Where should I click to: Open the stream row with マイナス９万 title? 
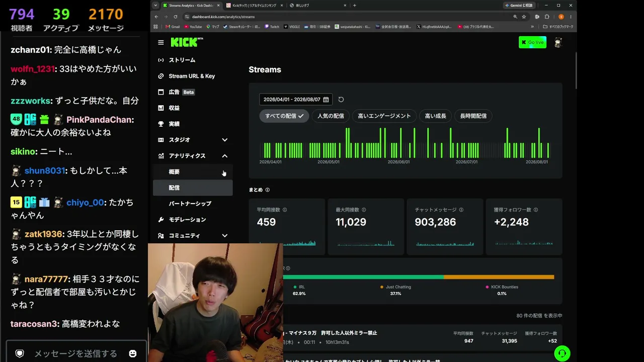pos(423,337)
